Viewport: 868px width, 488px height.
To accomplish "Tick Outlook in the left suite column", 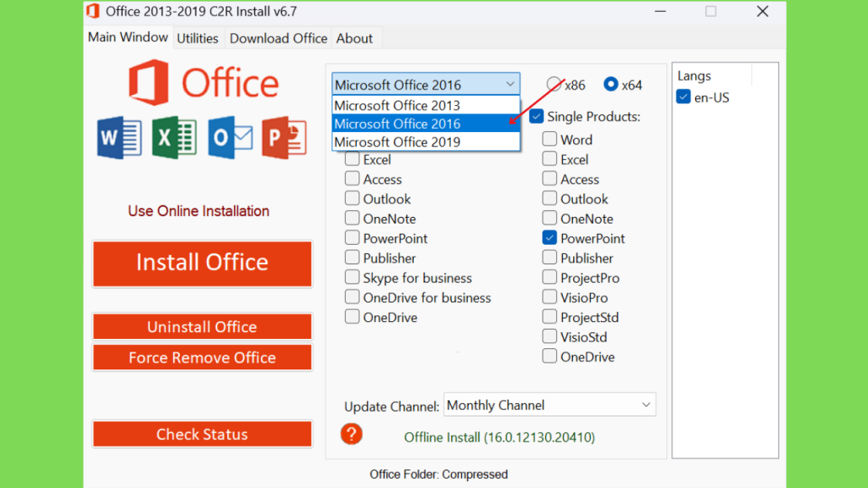I will (x=352, y=198).
